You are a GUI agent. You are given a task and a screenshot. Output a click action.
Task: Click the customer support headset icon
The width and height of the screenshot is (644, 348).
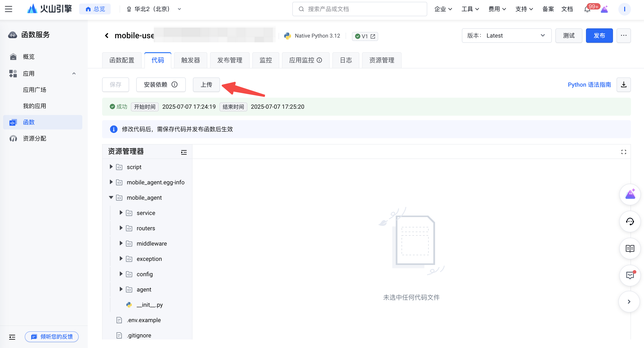[x=630, y=221]
